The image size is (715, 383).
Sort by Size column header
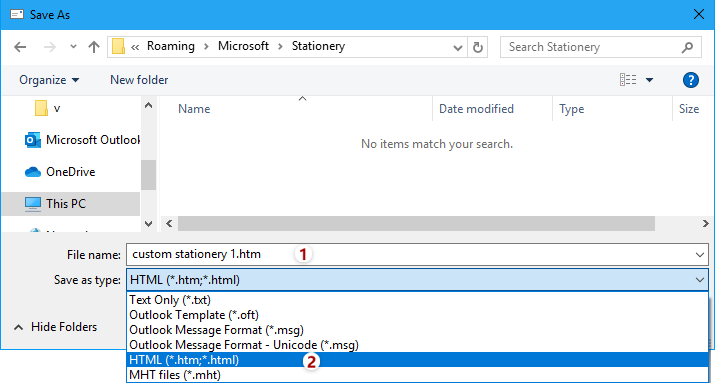(x=689, y=109)
